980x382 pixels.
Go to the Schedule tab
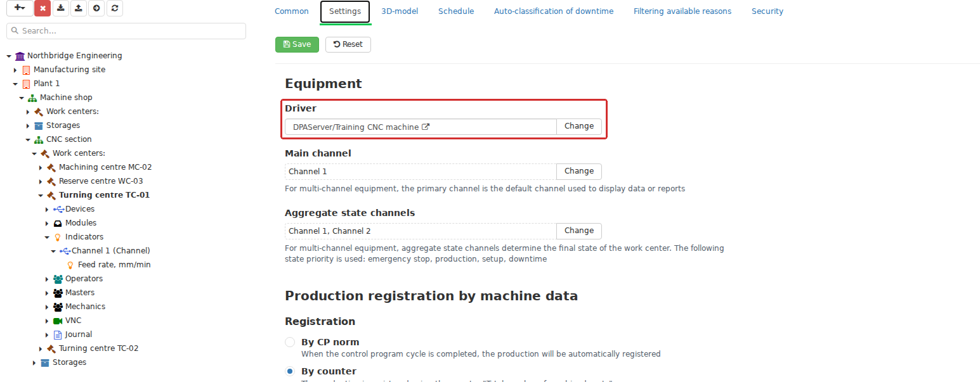(x=456, y=11)
